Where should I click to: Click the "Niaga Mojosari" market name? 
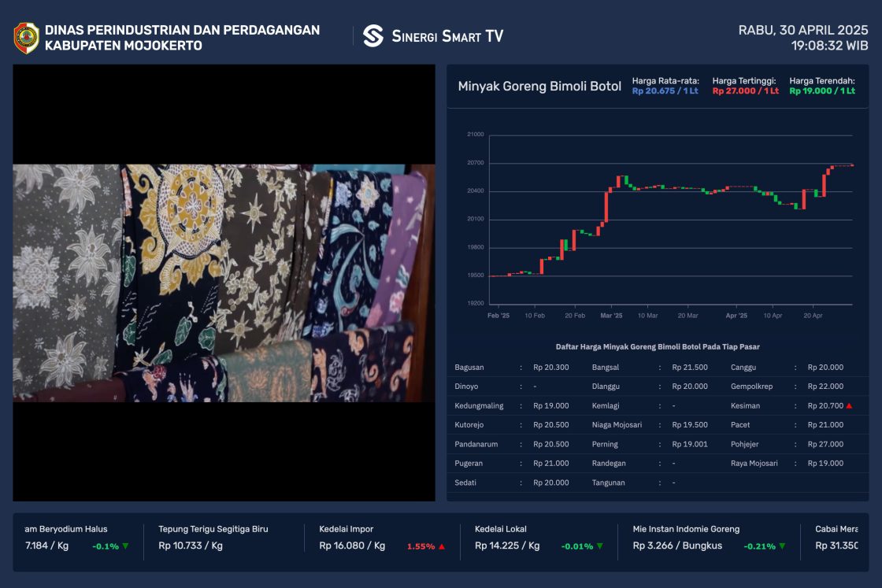[617, 425]
